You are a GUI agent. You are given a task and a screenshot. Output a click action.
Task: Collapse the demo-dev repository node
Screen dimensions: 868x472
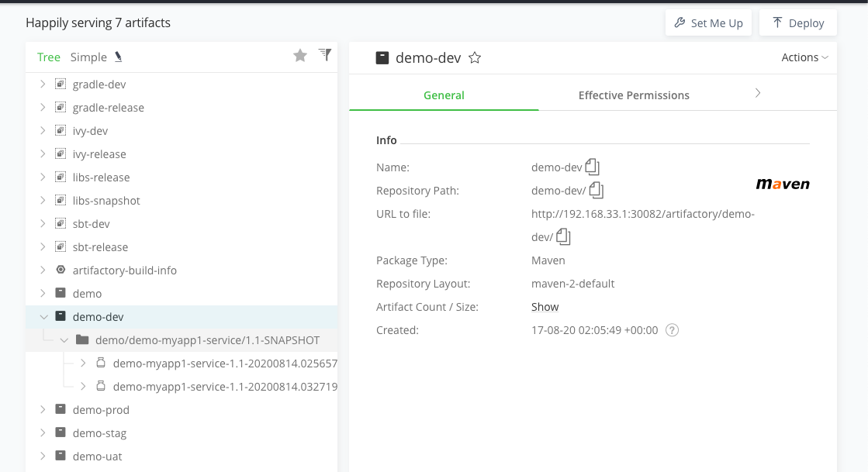click(43, 317)
